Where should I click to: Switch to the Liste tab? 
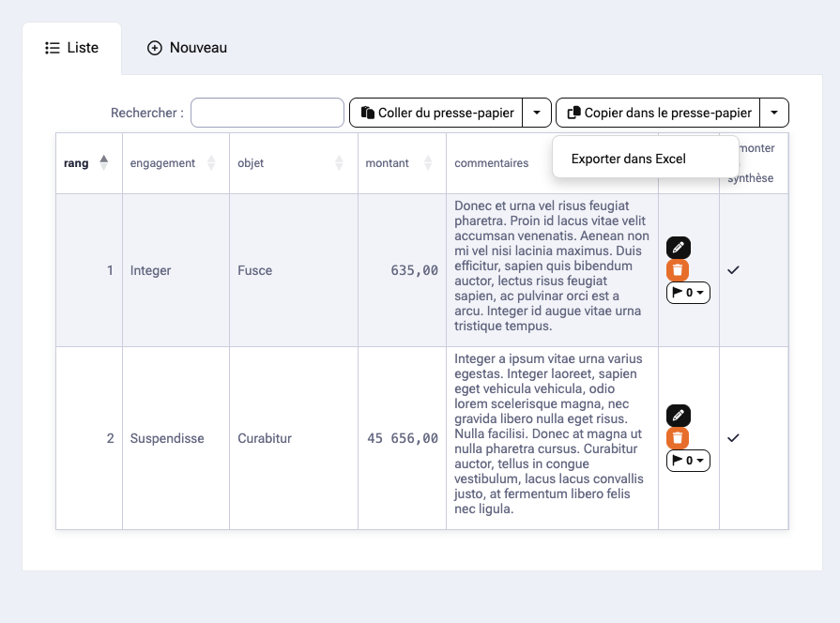71,48
